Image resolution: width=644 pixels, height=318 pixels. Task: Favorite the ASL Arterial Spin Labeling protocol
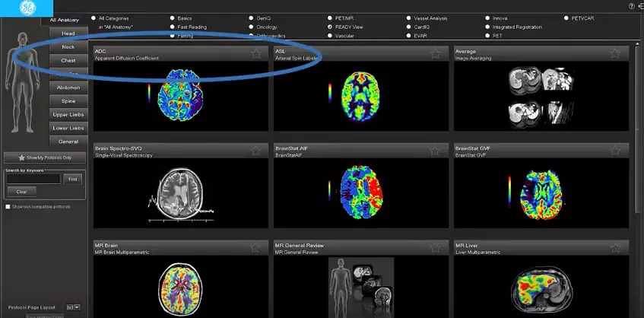tap(436, 53)
